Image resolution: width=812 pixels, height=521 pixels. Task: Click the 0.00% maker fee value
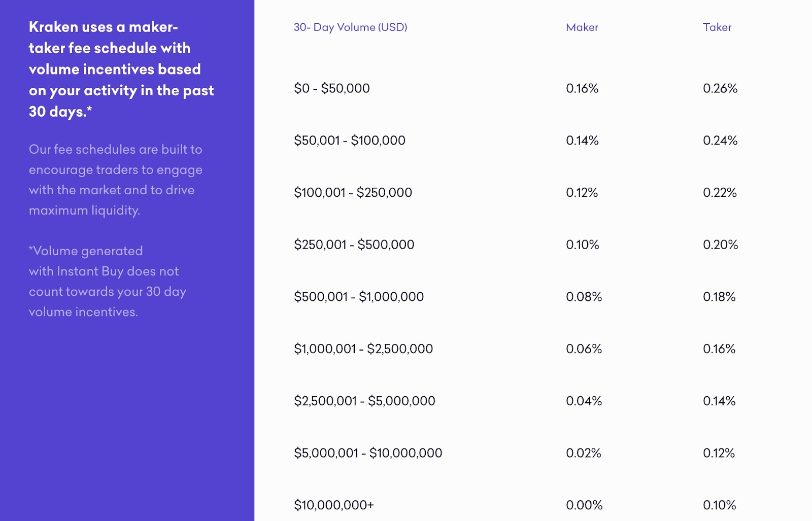click(584, 505)
